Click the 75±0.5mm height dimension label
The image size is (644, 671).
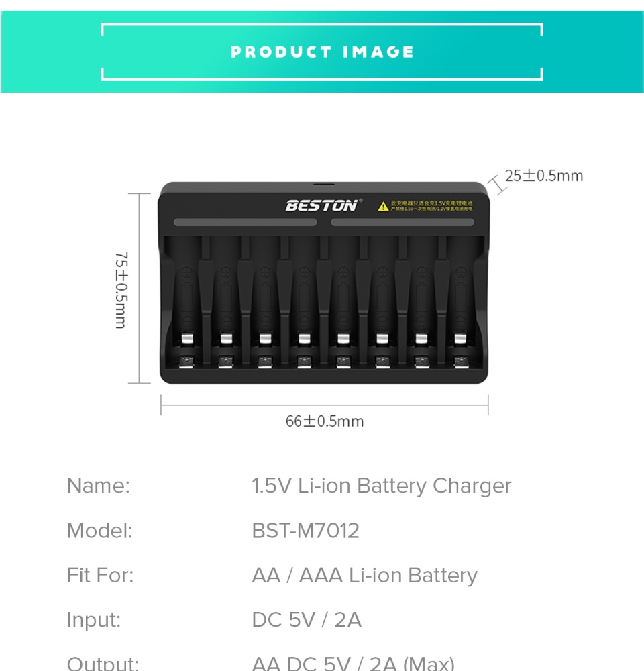coord(121,290)
